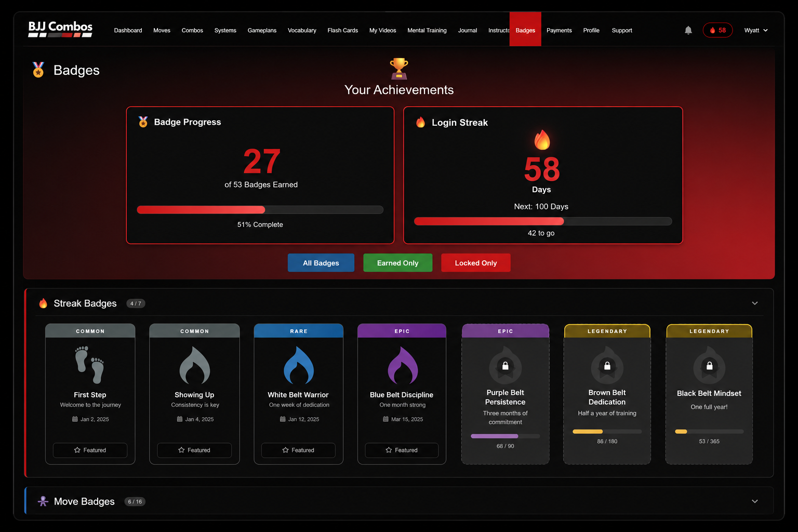Filter by Earned Only
This screenshot has height=532, width=798.
(x=397, y=263)
